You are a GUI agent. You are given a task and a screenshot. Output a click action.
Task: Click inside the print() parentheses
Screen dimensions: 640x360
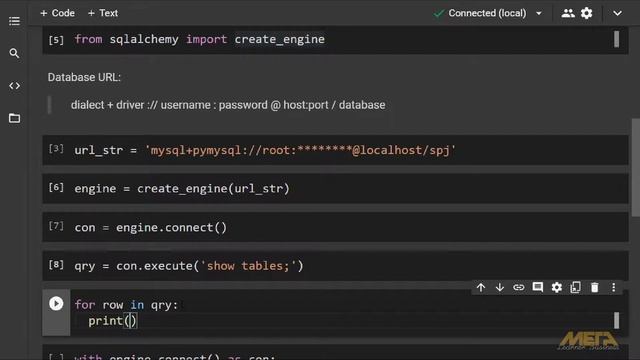click(131, 321)
